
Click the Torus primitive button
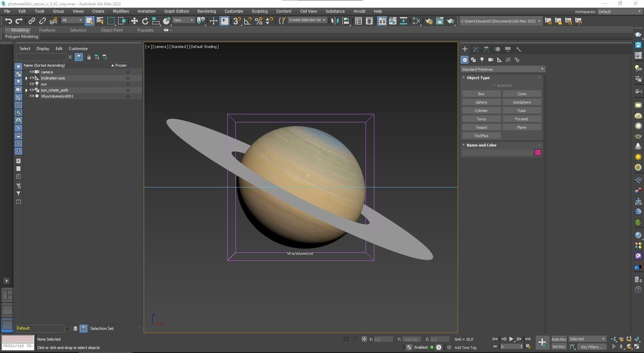coord(481,119)
